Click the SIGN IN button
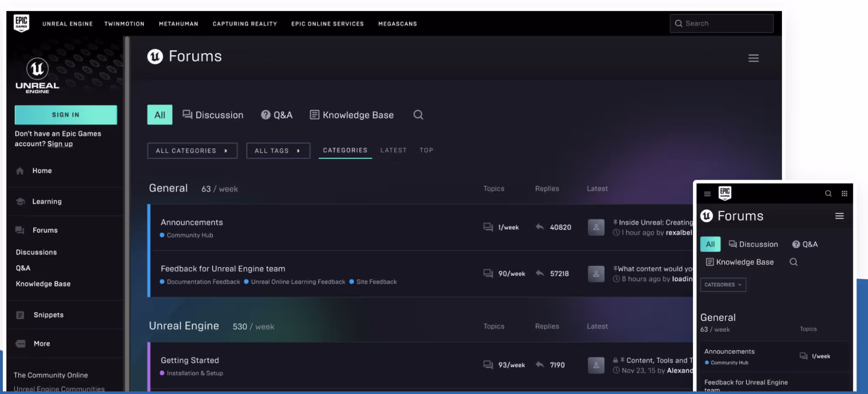 66,115
